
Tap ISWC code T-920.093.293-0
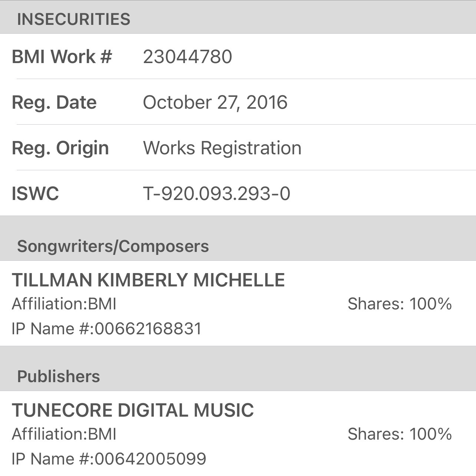click(x=216, y=194)
